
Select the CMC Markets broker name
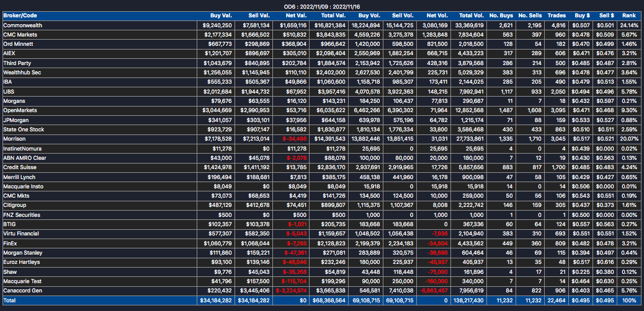tap(20, 35)
